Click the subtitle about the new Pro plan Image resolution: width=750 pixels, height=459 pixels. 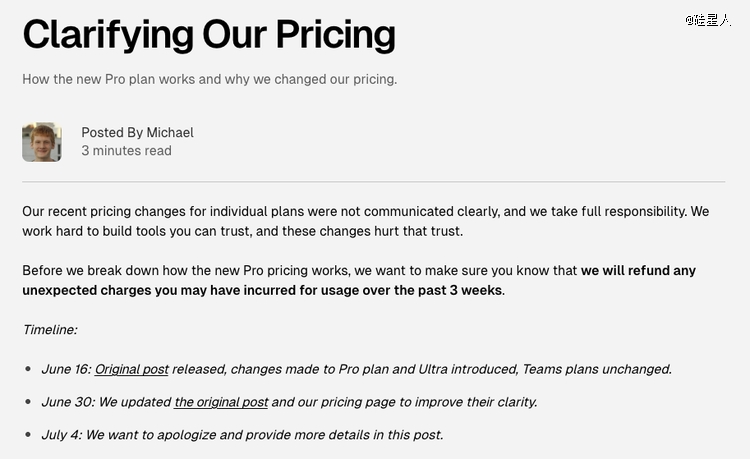coord(209,79)
